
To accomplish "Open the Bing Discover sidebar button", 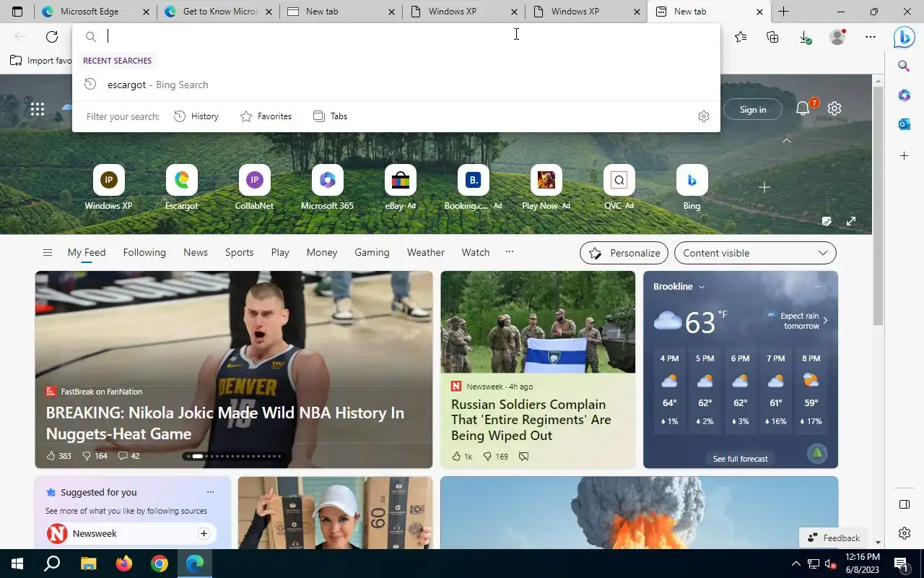I will [x=904, y=37].
